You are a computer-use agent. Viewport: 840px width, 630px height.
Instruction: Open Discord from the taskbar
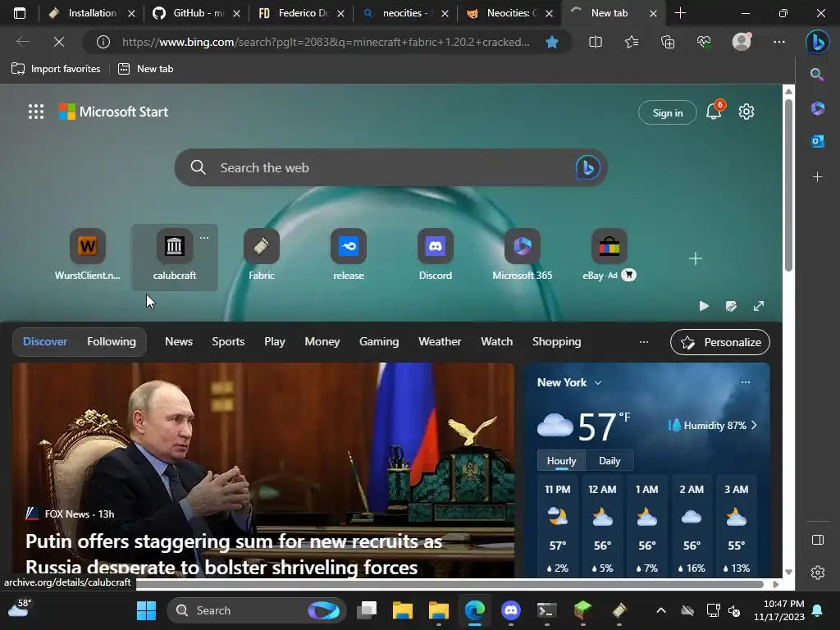[510, 610]
